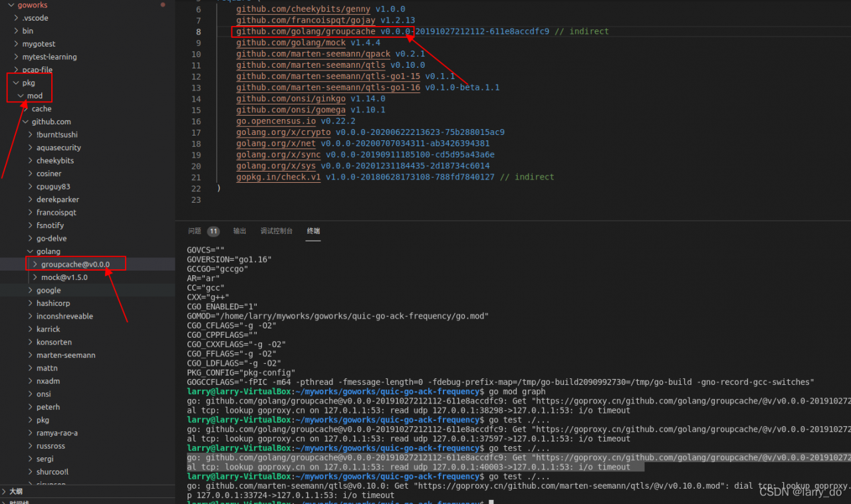Follow the golang.org/x/sys link
The image size is (851, 504).
(x=276, y=166)
